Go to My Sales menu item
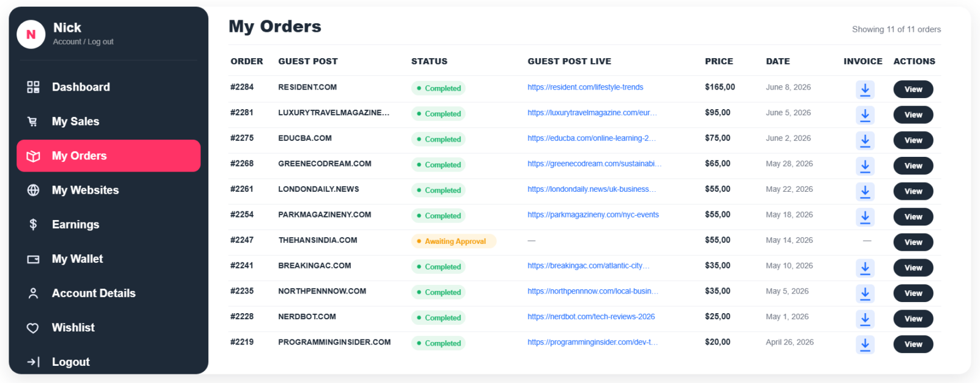 (x=108, y=121)
